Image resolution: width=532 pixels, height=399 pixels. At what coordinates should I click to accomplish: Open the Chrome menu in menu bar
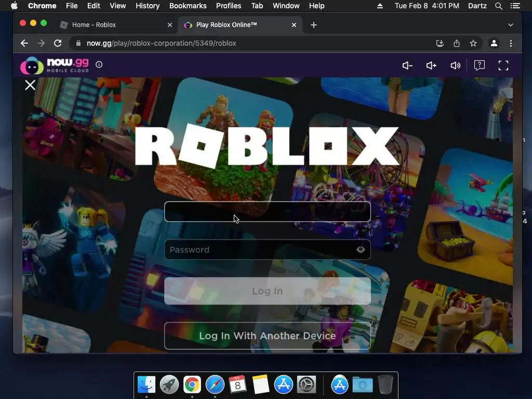click(x=42, y=6)
